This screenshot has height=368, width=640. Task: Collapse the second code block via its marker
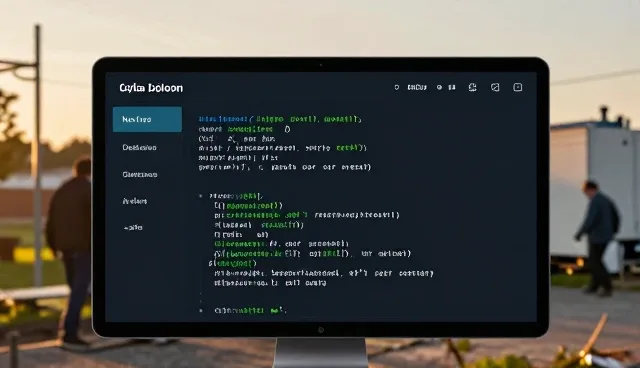click(x=200, y=196)
